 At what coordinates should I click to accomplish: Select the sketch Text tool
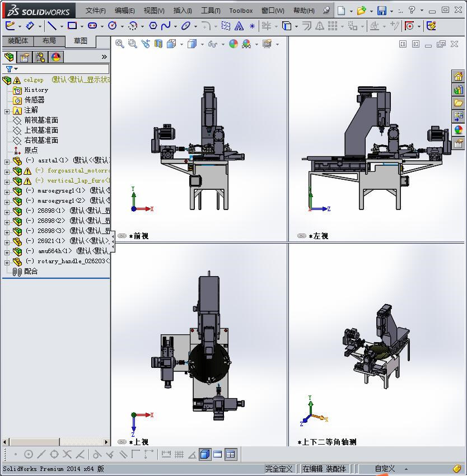pyautogui.click(x=238, y=26)
